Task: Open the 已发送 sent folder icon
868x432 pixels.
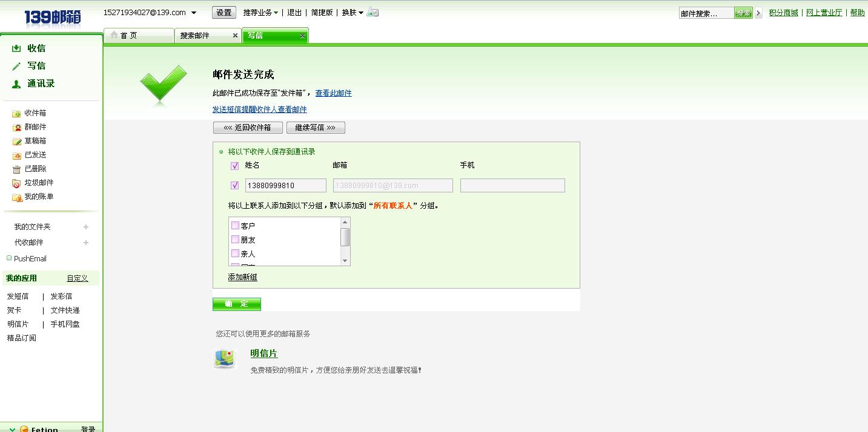Action: (17, 155)
